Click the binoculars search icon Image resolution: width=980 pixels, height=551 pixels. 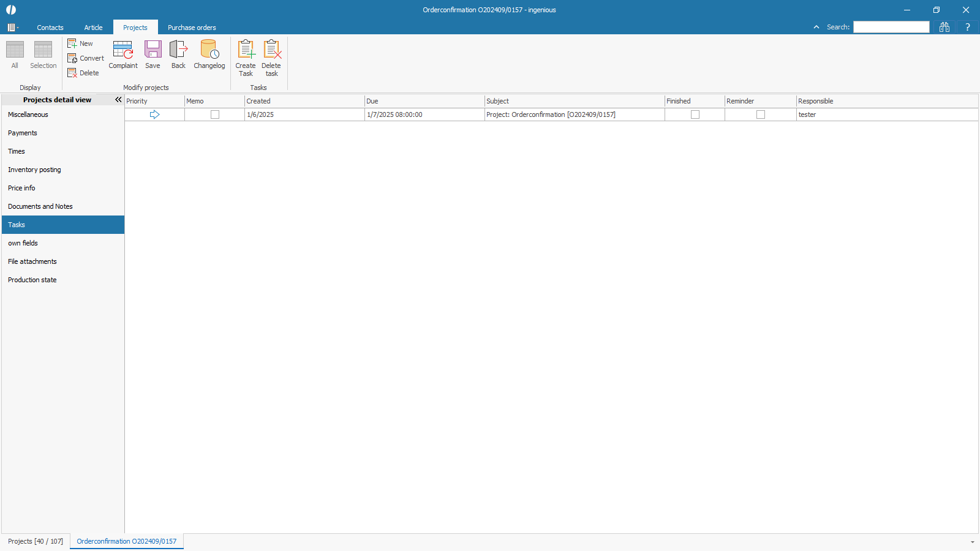click(944, 27)
